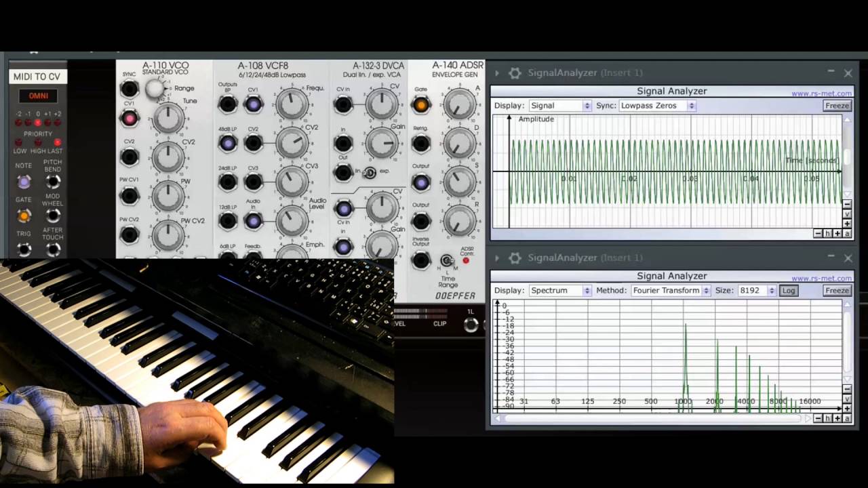Flip the Time Range switch on the ADSR
Viewport: 868px width, 488px height.
tap(447, 260)
